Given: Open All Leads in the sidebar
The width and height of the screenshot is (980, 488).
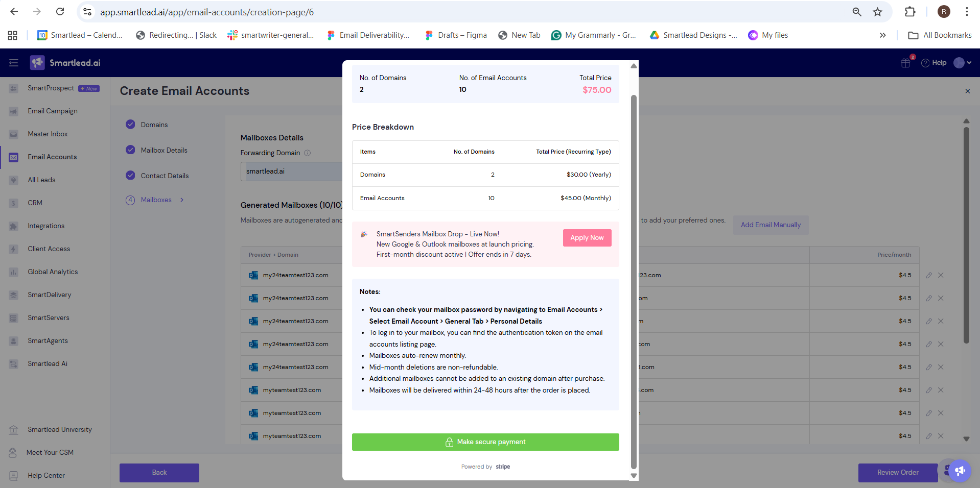Looking at the screenshot, I should tap(41, 180).
